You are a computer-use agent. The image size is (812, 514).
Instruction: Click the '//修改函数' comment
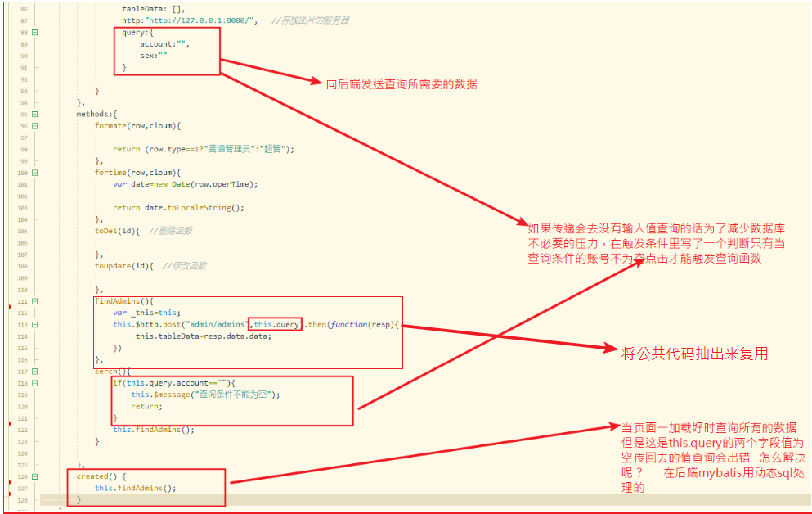point(184,266)
